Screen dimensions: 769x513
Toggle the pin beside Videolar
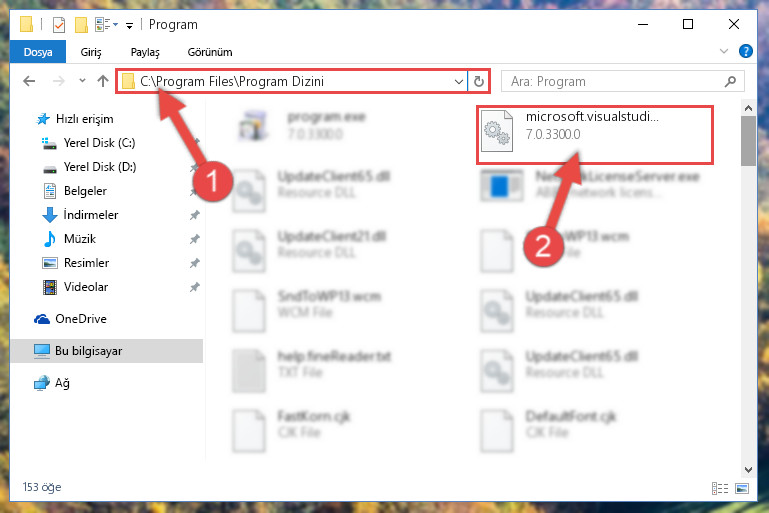tap(195, 287)
